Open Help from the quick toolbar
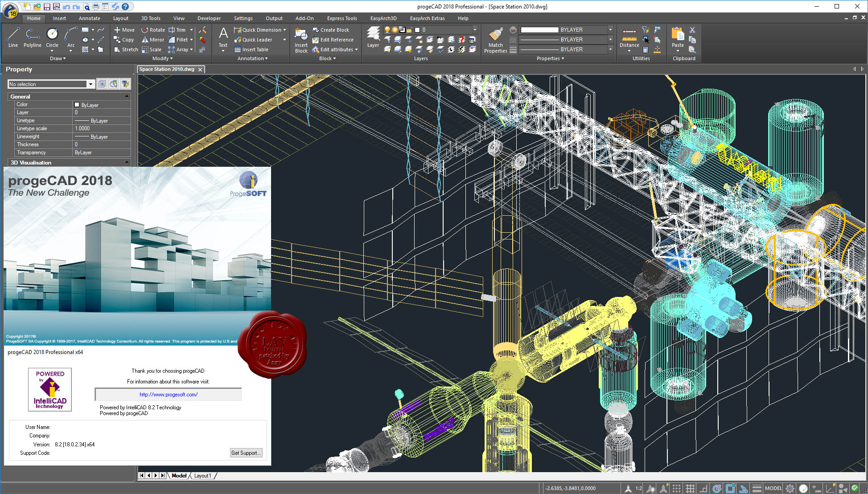 125,7
